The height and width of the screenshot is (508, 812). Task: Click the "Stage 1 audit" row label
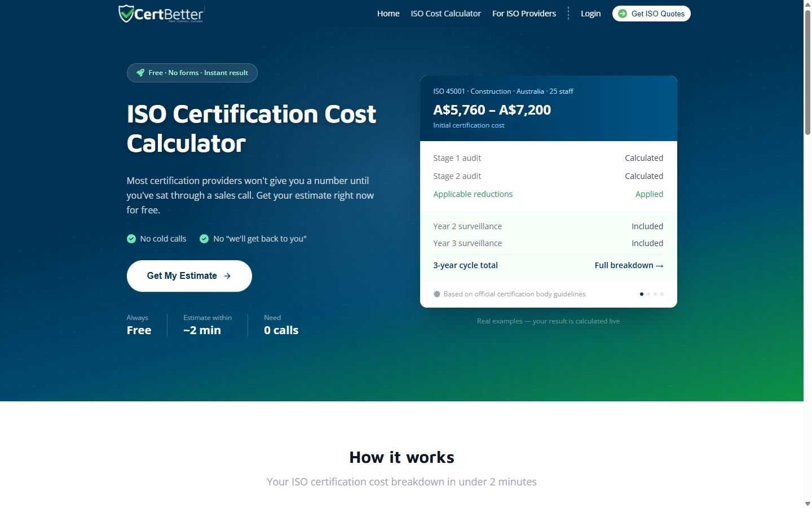click(x=457, y=158)
